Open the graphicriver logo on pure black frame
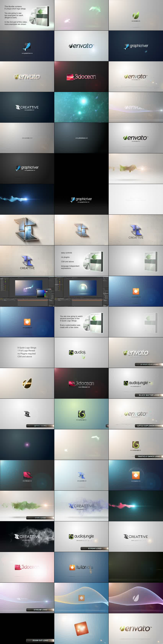163x644 pixels. tap(81, 199)
